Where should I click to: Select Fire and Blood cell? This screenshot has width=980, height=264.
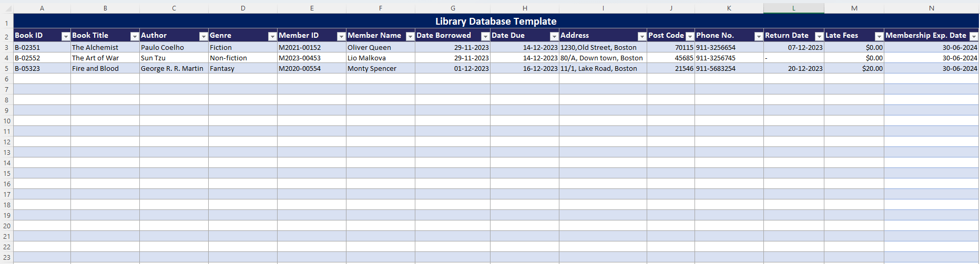pos(105,68)
